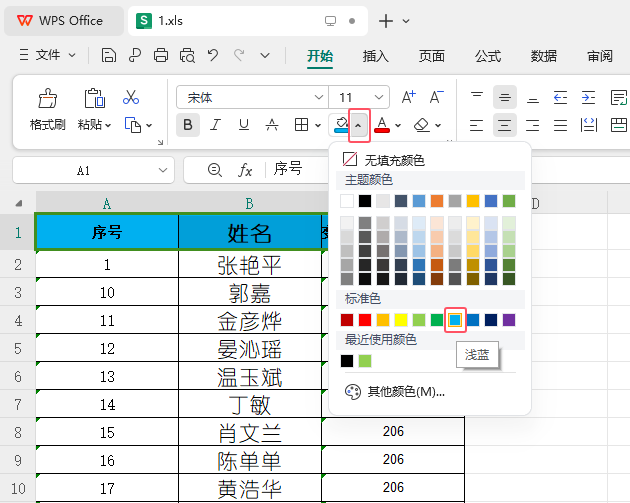630x503 pixels.
Task: Click the Fill Color bucket icon
Action: (341, 125)
